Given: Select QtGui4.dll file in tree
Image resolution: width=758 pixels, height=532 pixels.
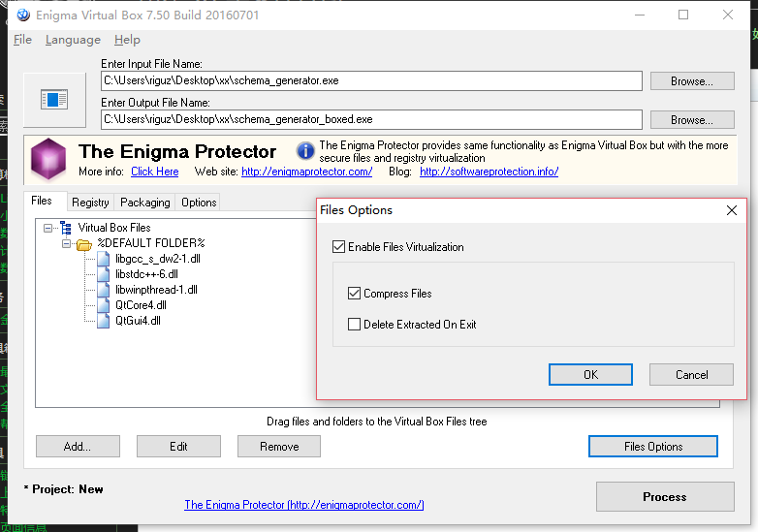Looking at the screenshot, I should tap(138, 321).
